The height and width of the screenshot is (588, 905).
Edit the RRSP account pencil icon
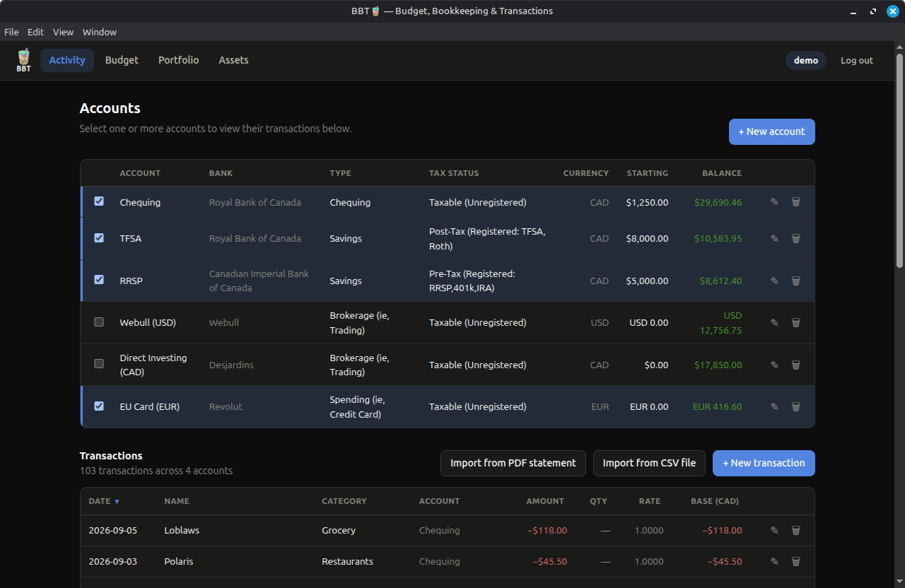774,281
